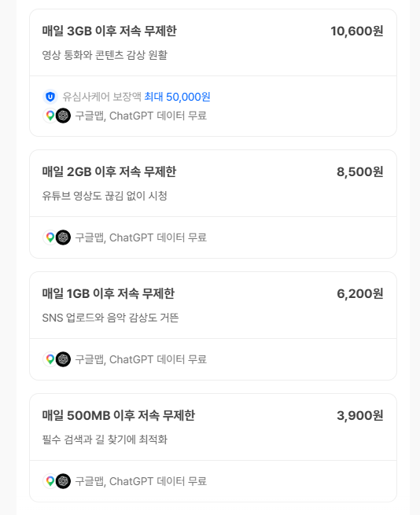Click the 최대 50,000원 blue link text
This screenshot has height=515, width=420.
coord(178,97)
